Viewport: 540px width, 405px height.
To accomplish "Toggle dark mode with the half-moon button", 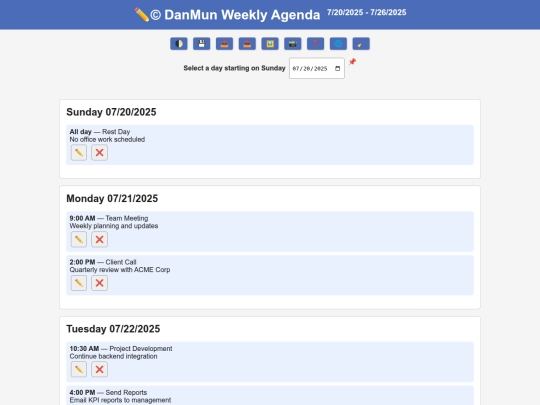I will 179,44.
